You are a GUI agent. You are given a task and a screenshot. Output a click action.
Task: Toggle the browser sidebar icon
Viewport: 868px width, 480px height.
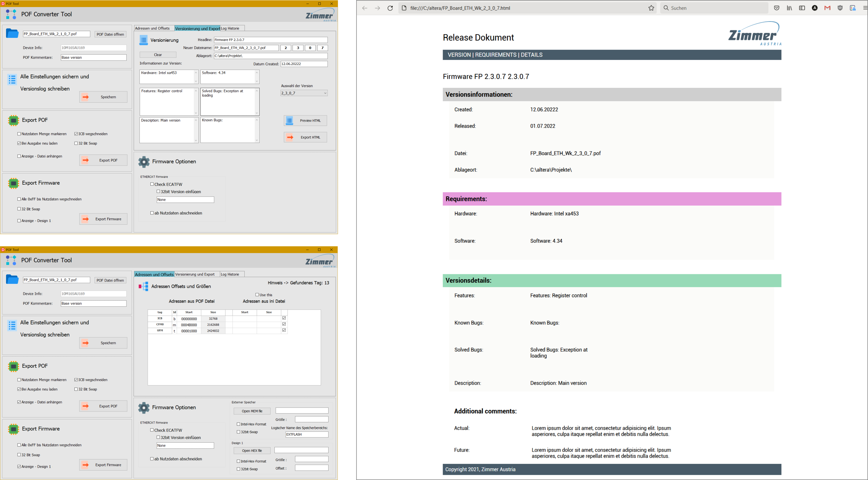point(802,8)
